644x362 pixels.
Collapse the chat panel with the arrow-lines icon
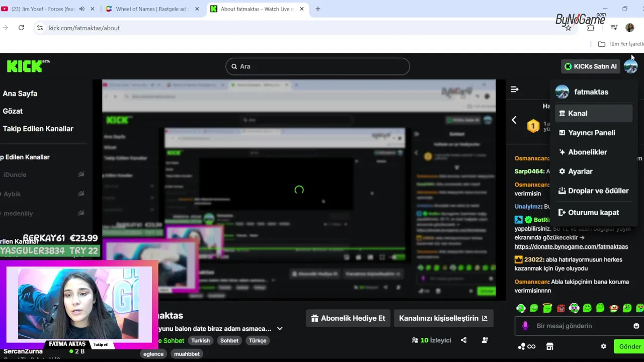click(x=514, y=89)
